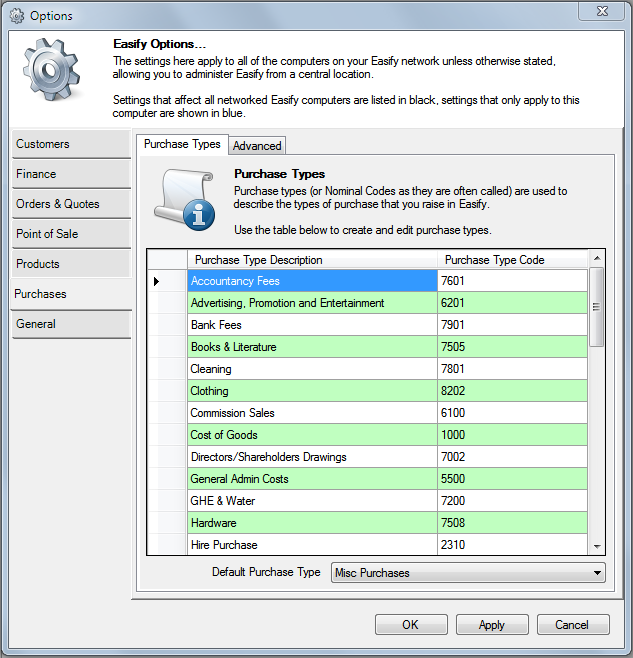The height and width of the screenshot is (658, 633).
Task: Click code cell 2310
Action: point(513,545)
